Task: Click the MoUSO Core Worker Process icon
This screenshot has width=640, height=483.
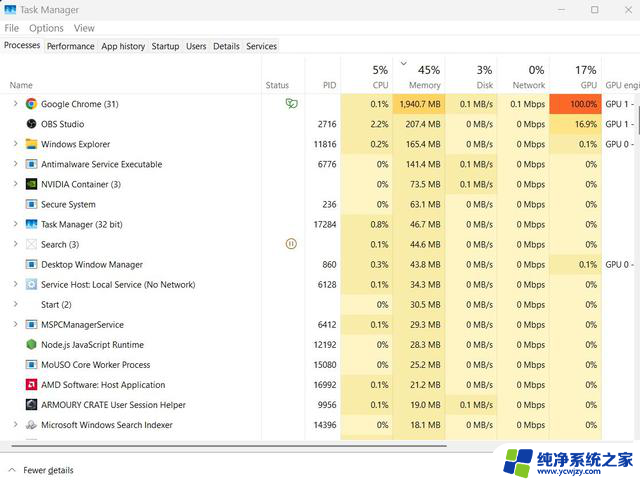Action: 31,364
